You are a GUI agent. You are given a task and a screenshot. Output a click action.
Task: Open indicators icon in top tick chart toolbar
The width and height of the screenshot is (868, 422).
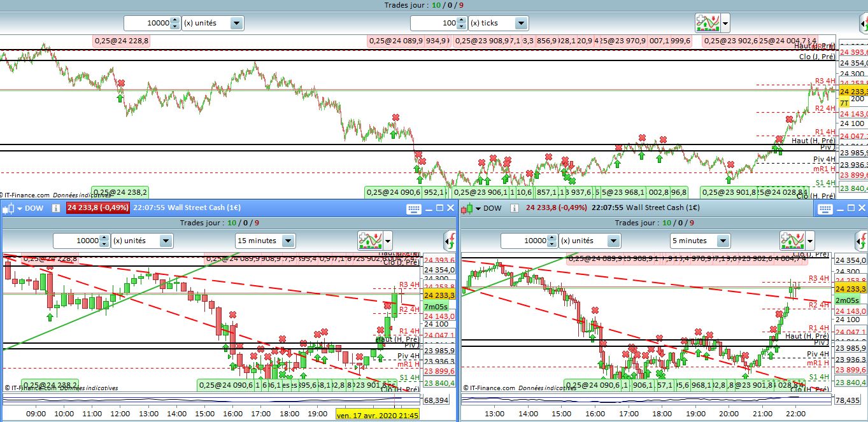point(708,23)
